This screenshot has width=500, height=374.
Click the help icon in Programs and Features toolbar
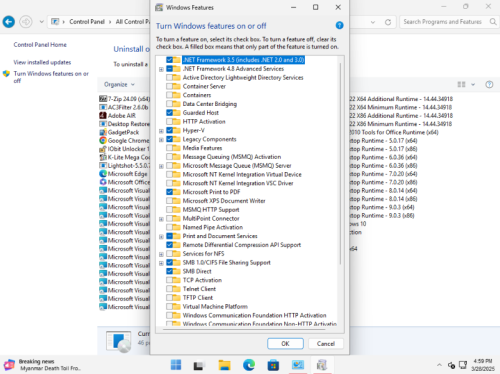point(489,84)
